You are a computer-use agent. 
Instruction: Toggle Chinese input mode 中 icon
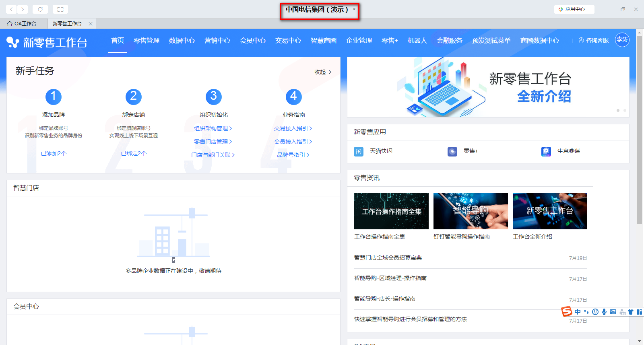tap(578, 312)
